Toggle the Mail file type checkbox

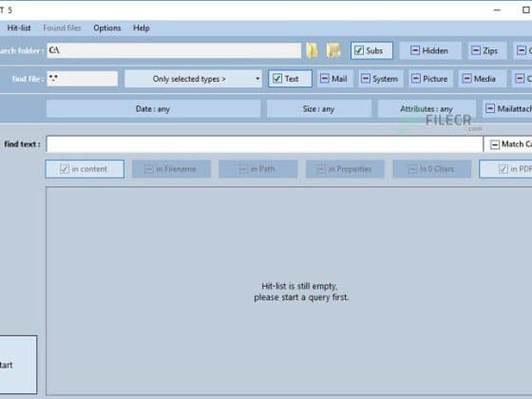point(334,79)
